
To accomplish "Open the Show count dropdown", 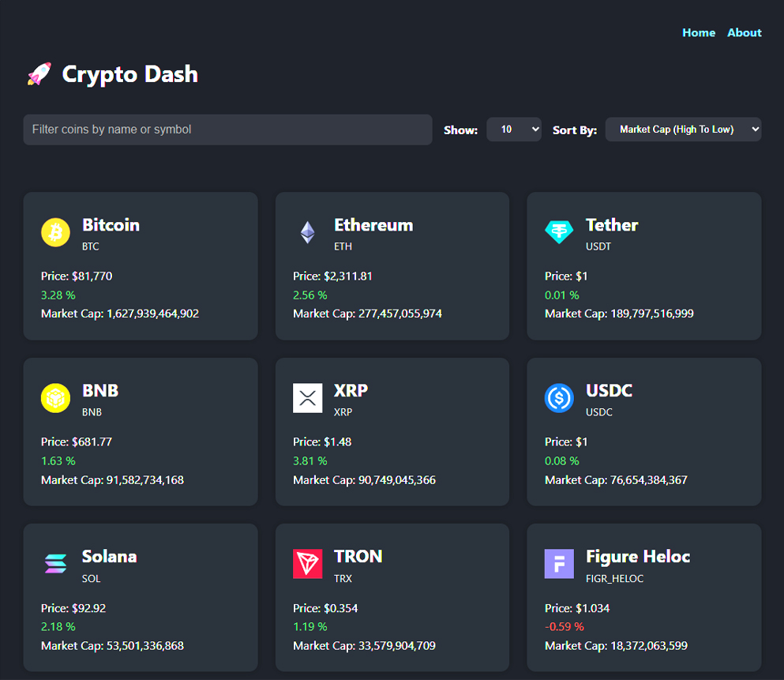I will tap(514, 130).
